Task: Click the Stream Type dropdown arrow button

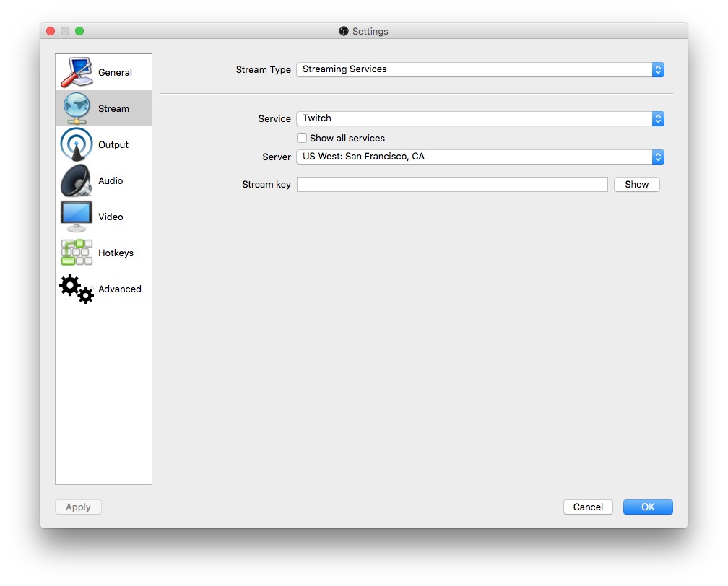Action: (658, 69)
